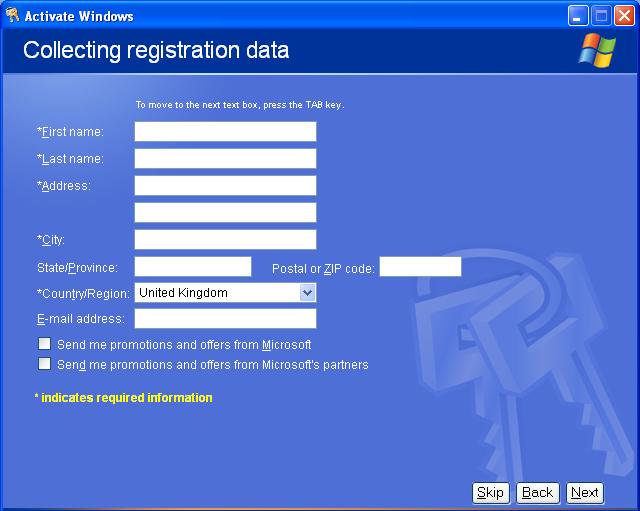Screen dimensions: 640x511
Task: Focus the First name text box
Action: tap(225, 132)
